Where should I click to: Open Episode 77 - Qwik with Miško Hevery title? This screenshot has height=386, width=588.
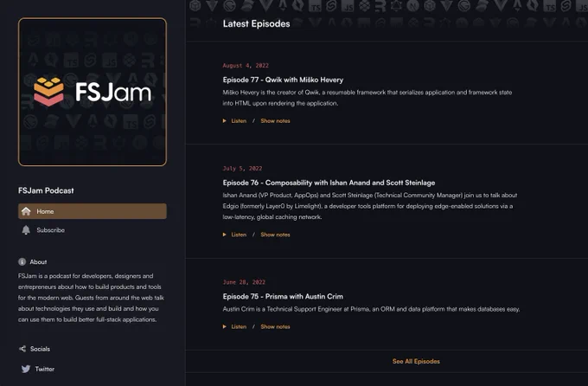coord(283,80)
